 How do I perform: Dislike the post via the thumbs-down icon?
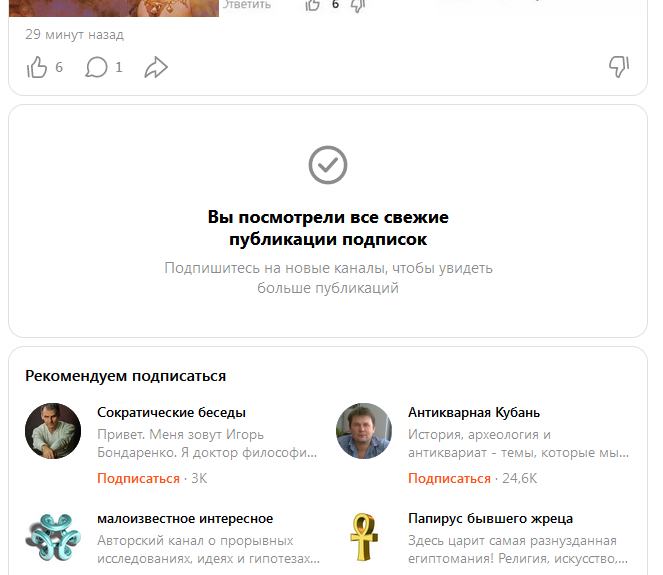coord(619,67)
